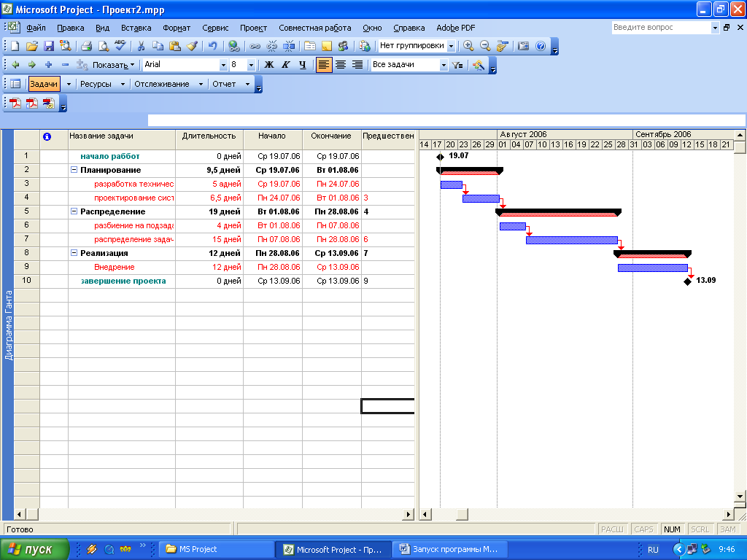Toggle Italic (К) formatting
Image resolution: width=747 pixels, height=560 pixels.
tap(286, 65)
